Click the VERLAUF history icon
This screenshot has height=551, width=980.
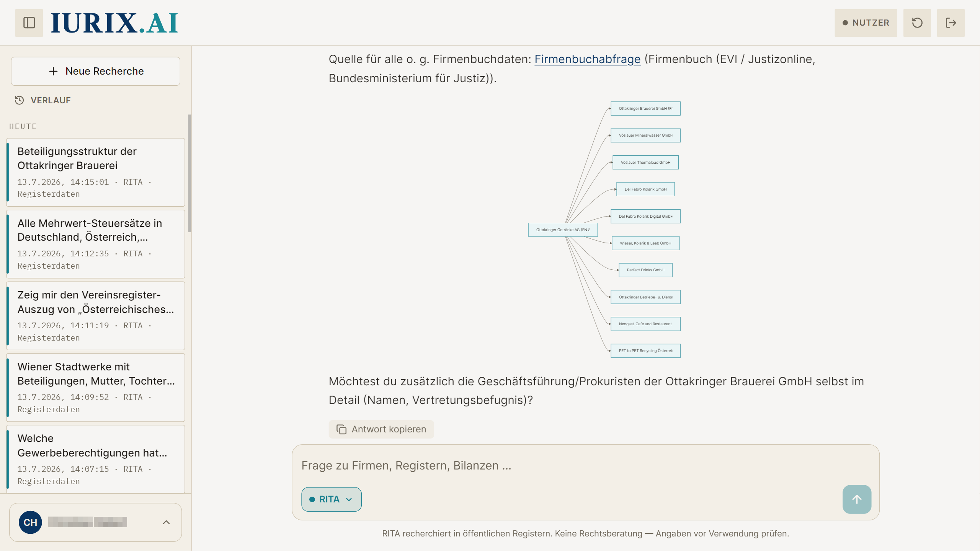coord(19,100)
